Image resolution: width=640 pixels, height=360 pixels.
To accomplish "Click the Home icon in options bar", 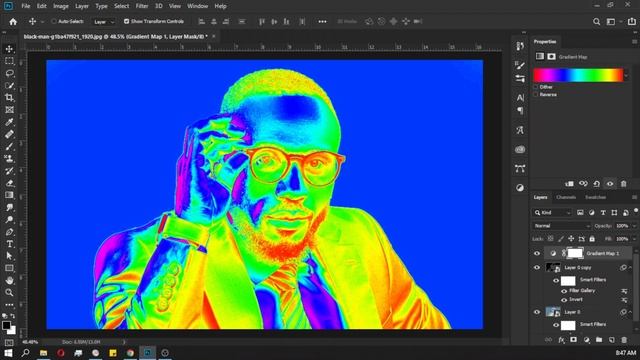I will (x=13, y=22).
